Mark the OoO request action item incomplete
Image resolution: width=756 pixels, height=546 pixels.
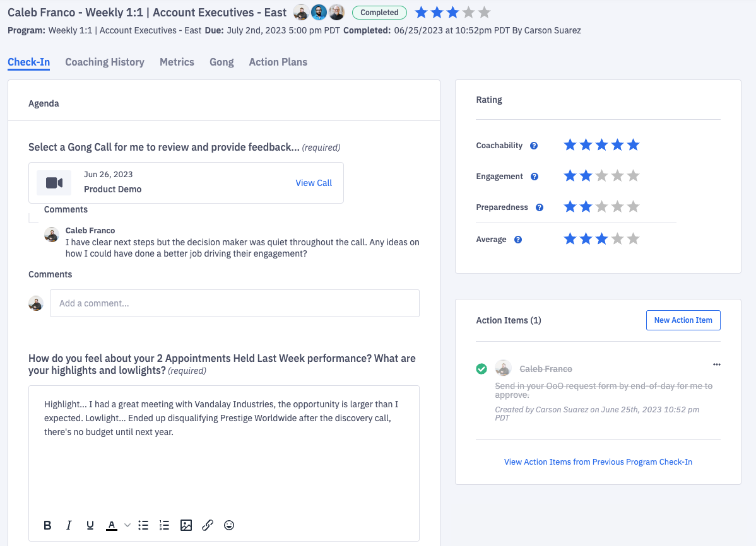pyautogui.click(x=481, y=368)
